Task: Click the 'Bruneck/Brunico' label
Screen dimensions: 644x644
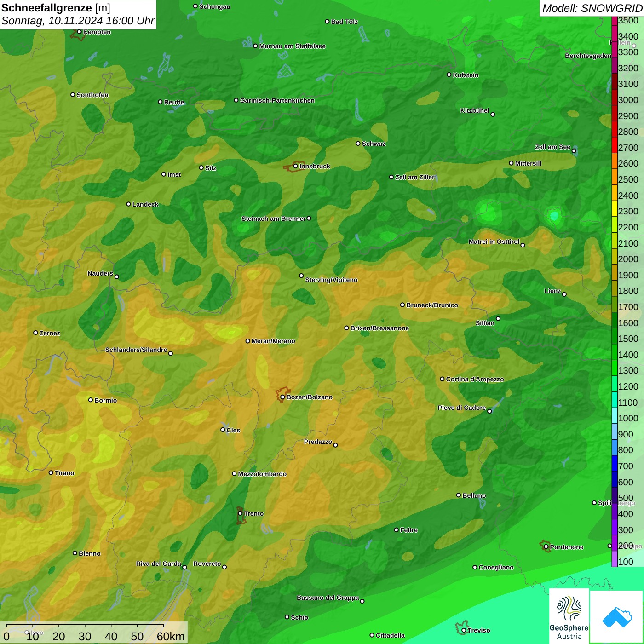Action: click(x=432, y=305)
